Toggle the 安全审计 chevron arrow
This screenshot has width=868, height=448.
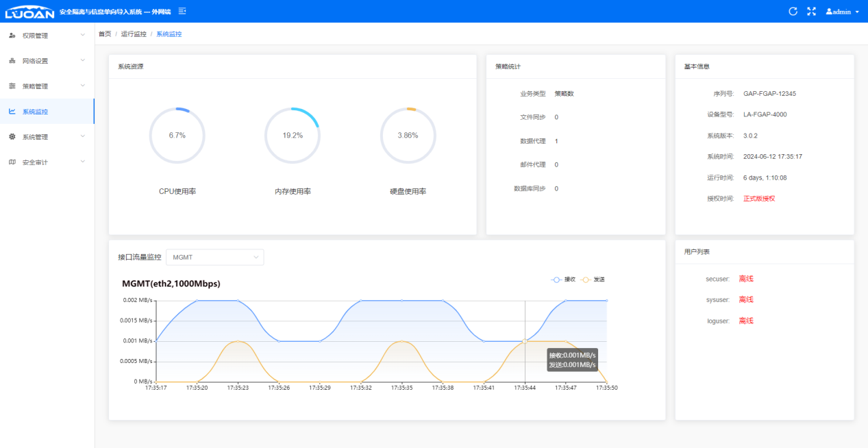click(x=83, y=162)
